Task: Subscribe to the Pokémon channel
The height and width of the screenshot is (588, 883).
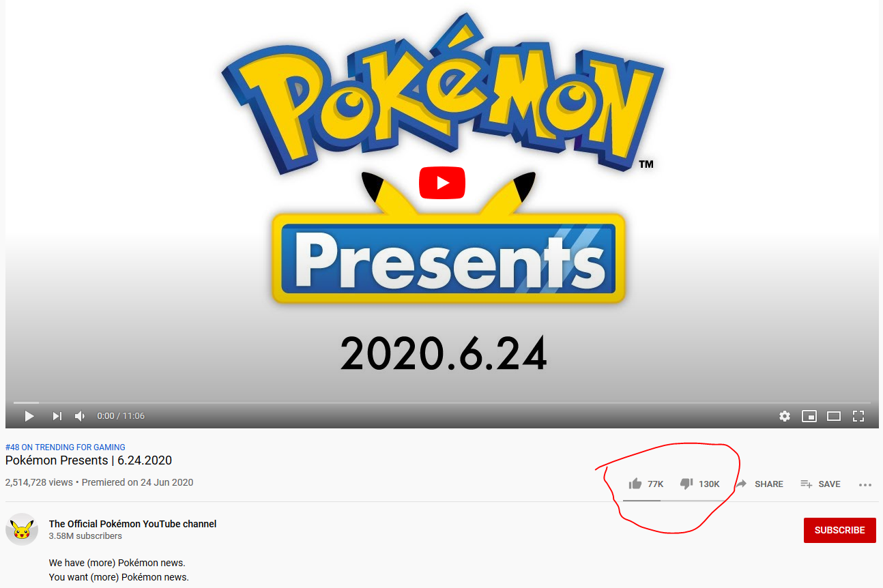Action: pyautogui.click(x=839, y=530)
